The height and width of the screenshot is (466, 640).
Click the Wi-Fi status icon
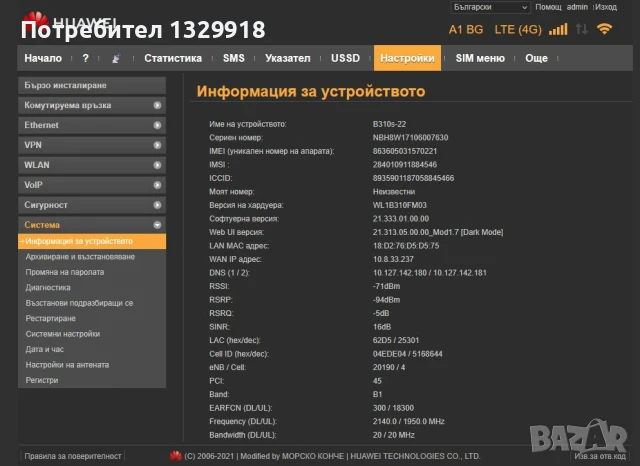(x=604, y=29)
